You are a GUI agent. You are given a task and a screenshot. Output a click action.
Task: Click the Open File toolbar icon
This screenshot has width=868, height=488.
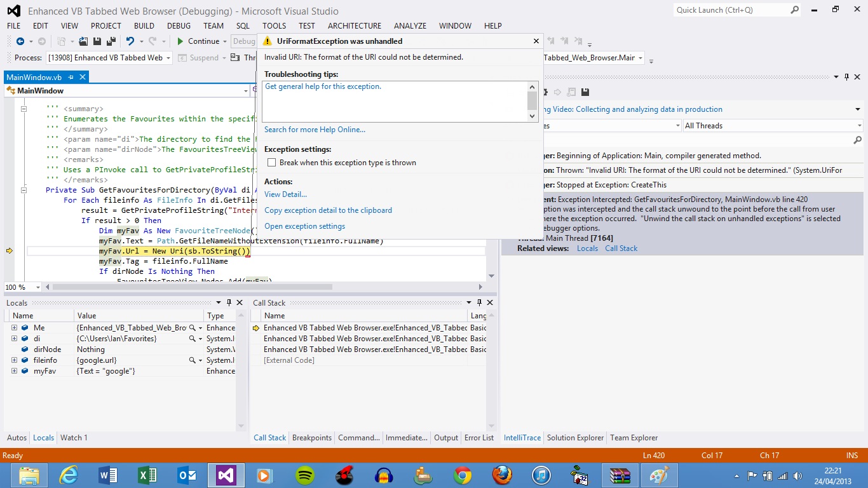click(83, 41)
